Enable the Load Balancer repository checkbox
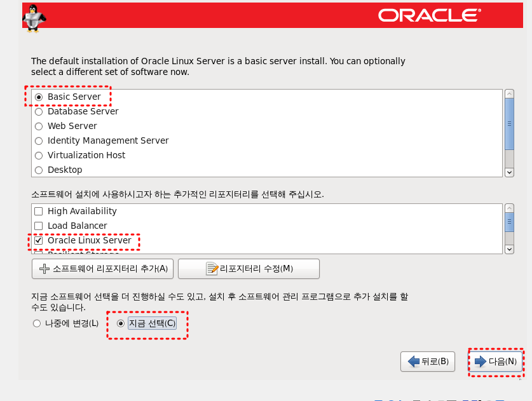This screenshot has height=401, width=532. click(39, 226)
